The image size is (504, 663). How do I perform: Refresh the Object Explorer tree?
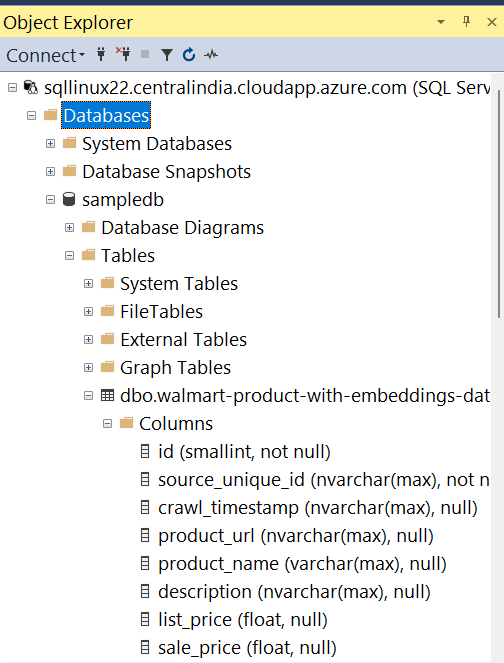pyautogui.click(x=189, y=55)
